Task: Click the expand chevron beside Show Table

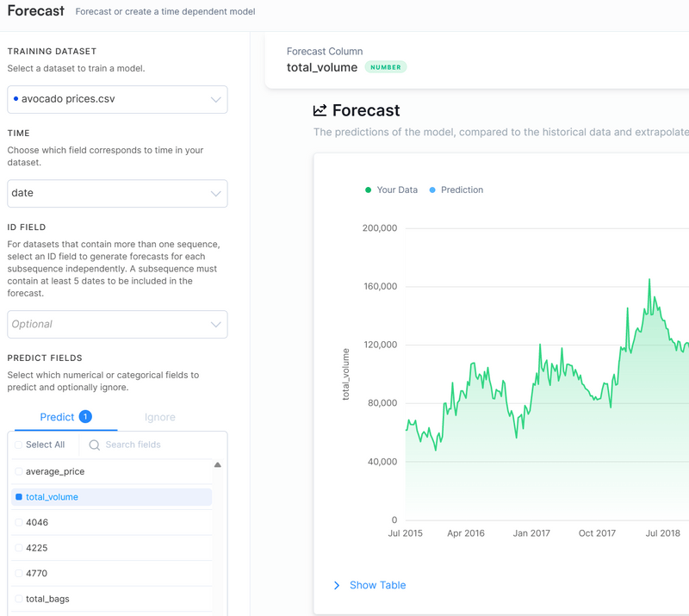Action: pyautogui.click(x=337, y=585)
